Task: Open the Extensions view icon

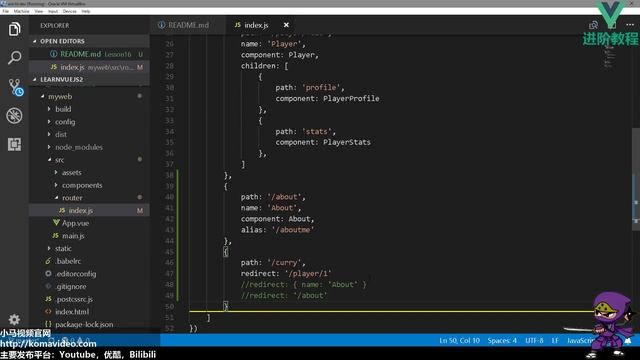Action: pyautogui.click(x=14, y=144)
